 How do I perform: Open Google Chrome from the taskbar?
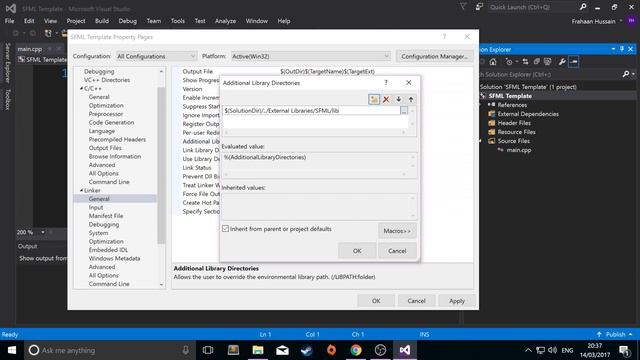(356, 350)
